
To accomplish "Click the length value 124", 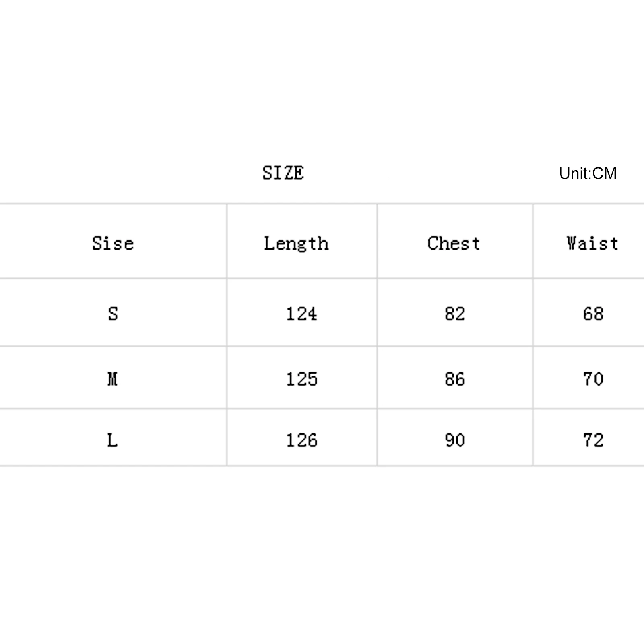I will coord(301,314).
